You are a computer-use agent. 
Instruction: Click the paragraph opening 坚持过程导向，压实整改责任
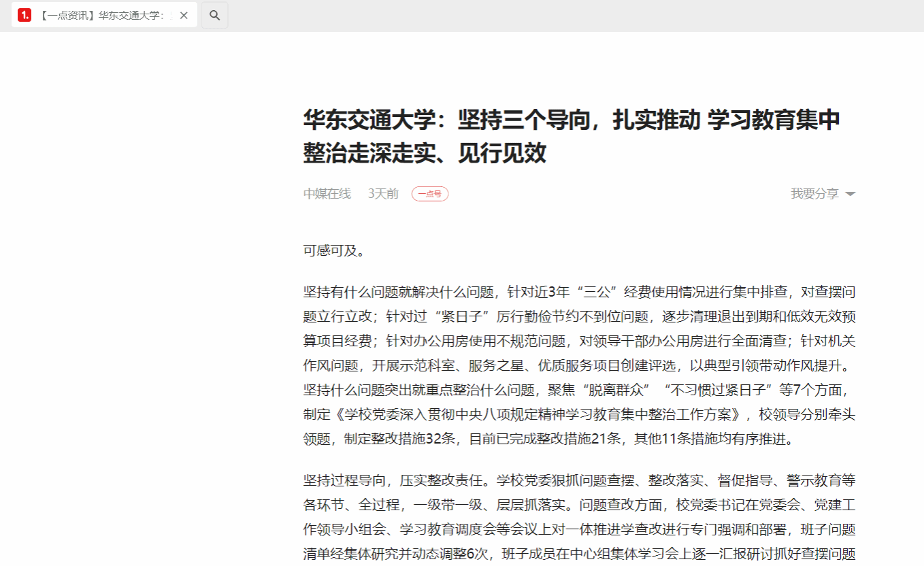point(578,481)
